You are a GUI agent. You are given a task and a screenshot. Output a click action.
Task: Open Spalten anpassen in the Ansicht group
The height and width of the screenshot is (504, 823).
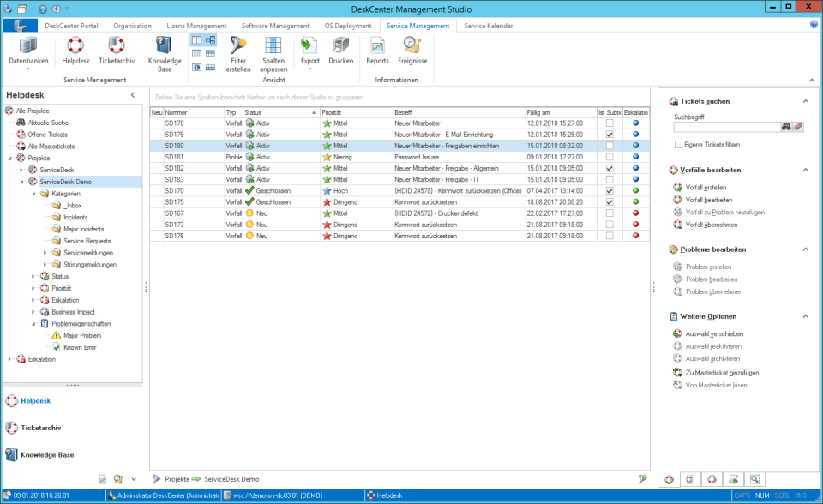click(273, 53)
